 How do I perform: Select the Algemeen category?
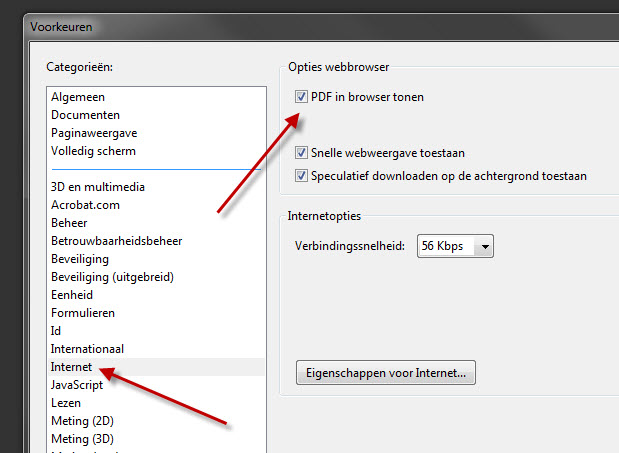pos(79,97)
